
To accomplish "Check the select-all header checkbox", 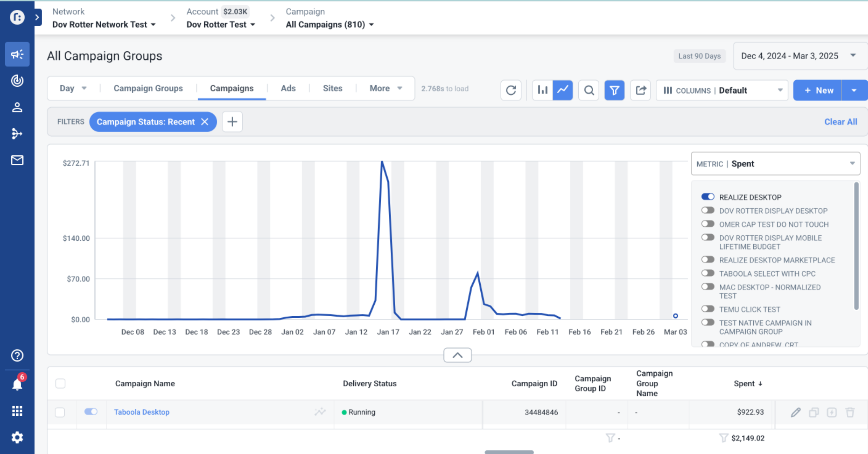I will coord(60,384).
